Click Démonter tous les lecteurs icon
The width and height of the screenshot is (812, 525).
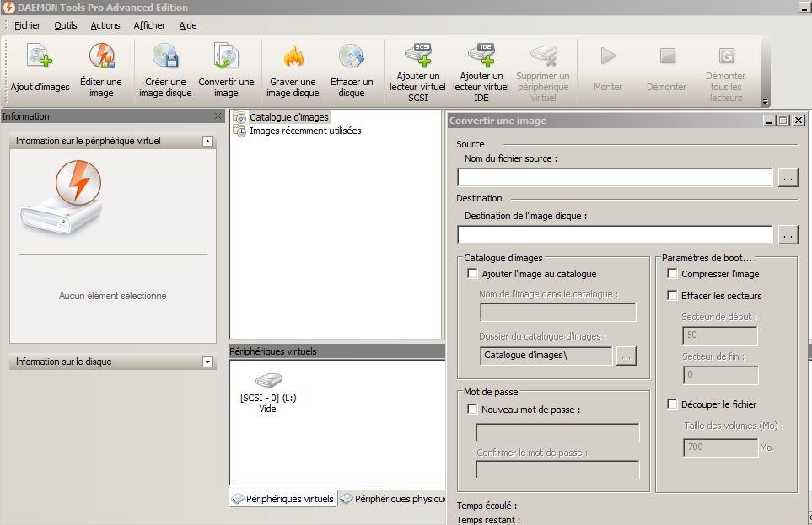pos(726,56)
